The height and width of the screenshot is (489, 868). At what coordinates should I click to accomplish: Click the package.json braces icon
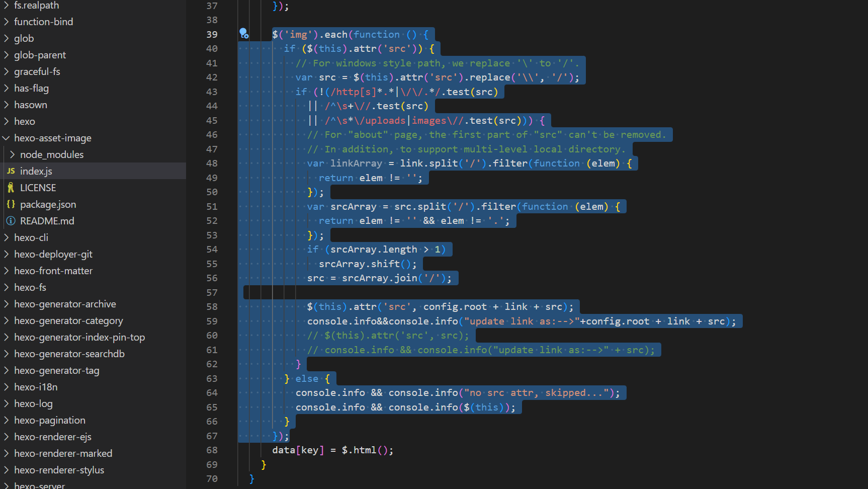tap(11, 204)
